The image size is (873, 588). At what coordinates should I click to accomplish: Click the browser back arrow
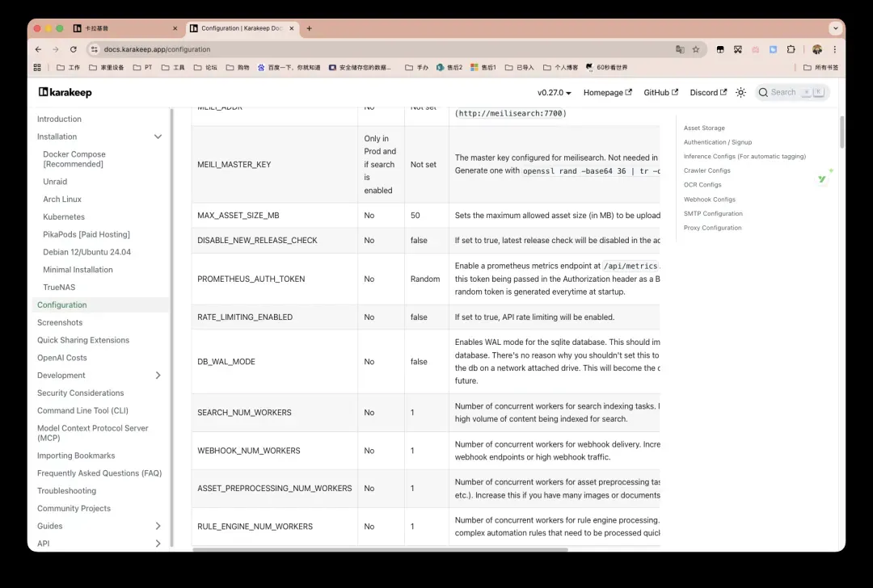(x=38, y=49)
